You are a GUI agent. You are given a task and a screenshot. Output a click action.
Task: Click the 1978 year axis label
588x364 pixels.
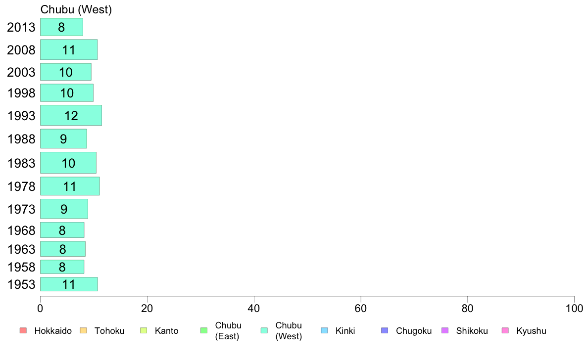pos(21,186)
